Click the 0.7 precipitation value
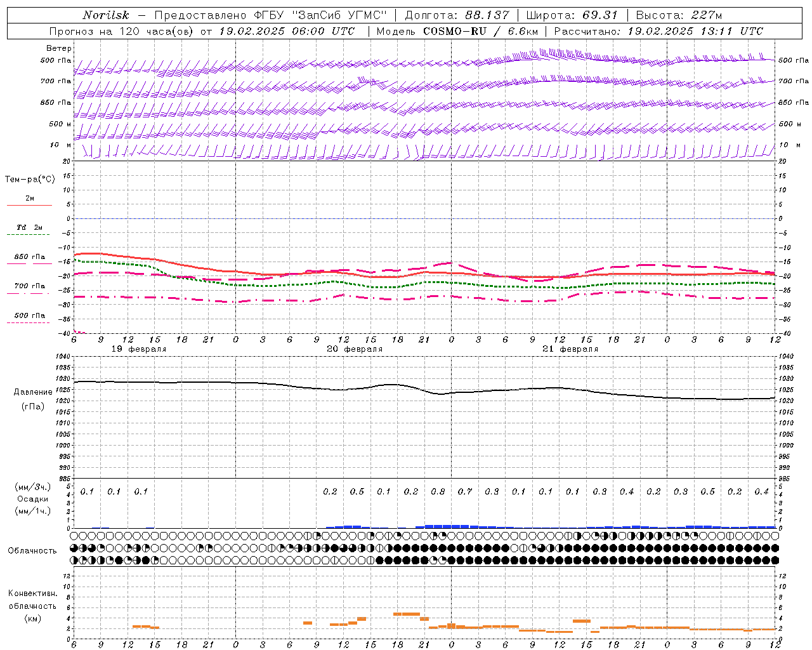This screenshot has width=812, height=650. pyautogui.click(x=465, y=492)
